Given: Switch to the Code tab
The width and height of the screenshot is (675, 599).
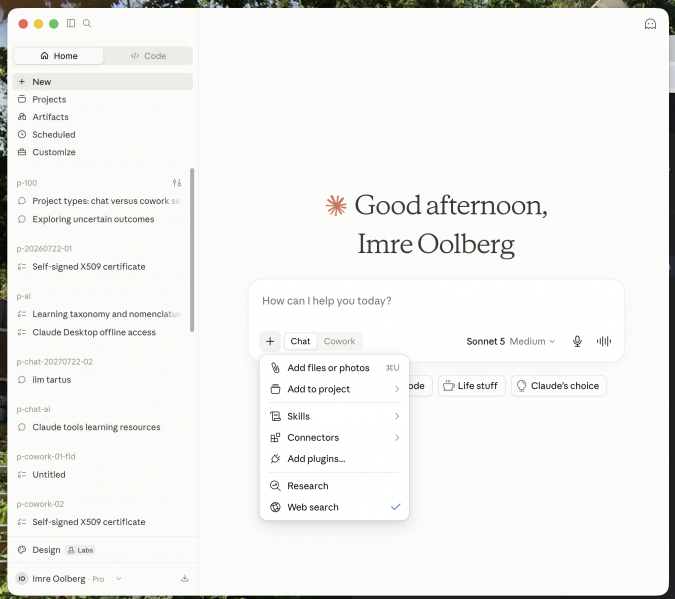Looking at the screenshot, I should (x=148, y=56).
